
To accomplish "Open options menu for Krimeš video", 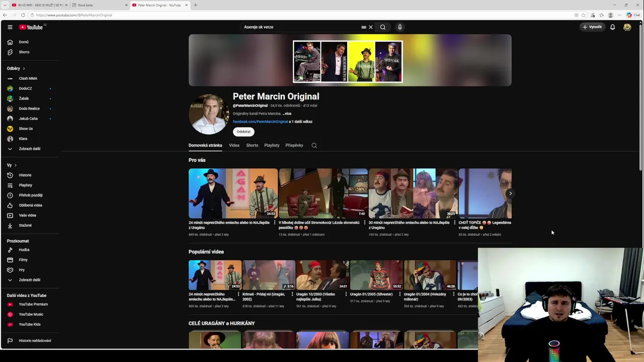I will [x=292, y=294].
